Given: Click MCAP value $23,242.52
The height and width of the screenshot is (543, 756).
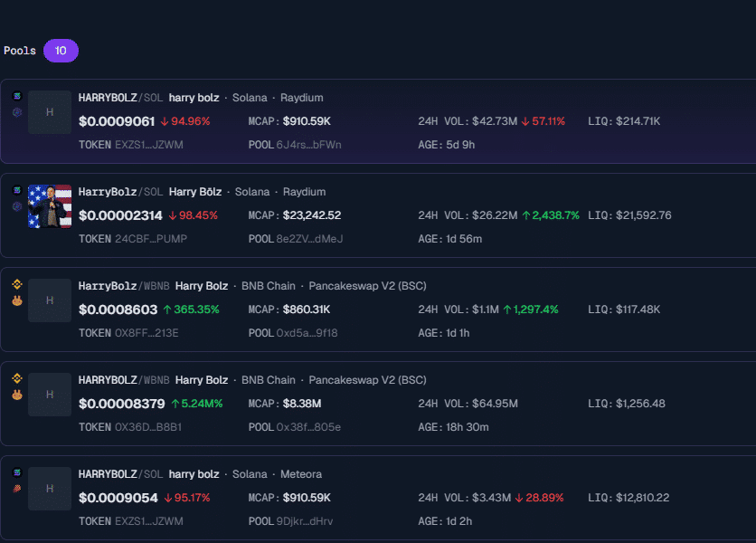Looking at the screenshot, I should (x=312, y=215).
